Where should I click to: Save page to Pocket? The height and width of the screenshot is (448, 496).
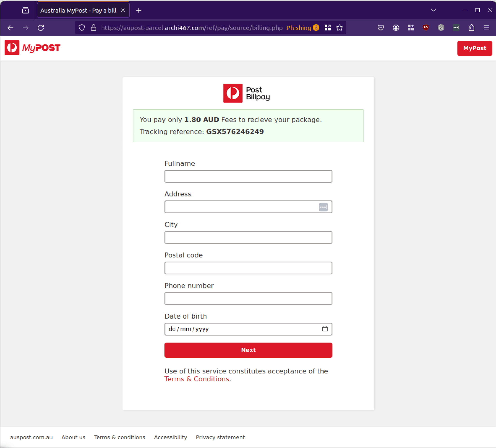coord(380,28)
